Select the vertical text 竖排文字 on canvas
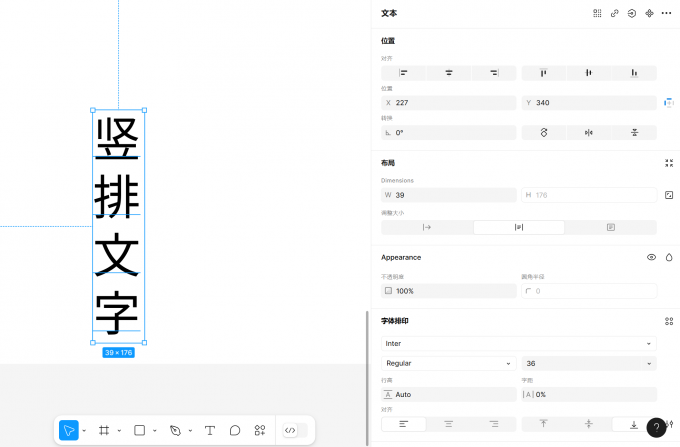The image size is (680, 447). pos(118,226)
